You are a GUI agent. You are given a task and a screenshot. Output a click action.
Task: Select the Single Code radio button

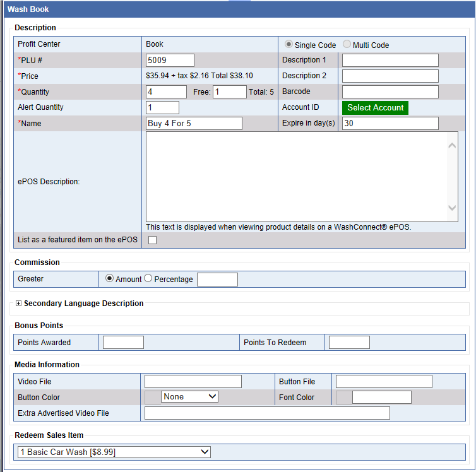click(x=289, y=45)
